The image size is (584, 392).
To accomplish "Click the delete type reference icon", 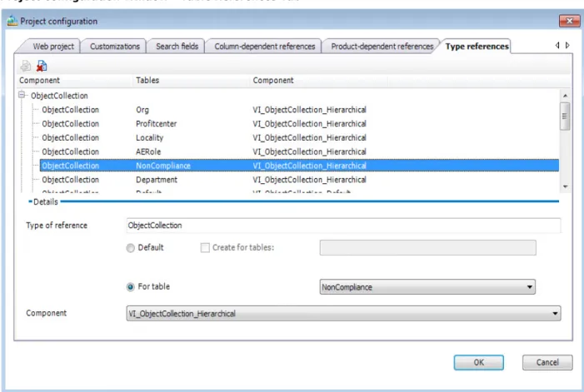I will [x=42, y=67].
